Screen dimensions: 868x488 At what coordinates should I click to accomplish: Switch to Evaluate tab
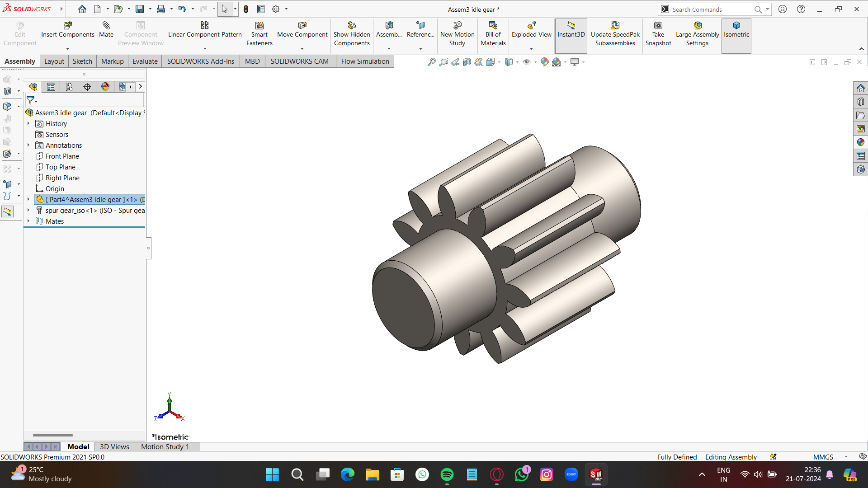pos(145,61)
